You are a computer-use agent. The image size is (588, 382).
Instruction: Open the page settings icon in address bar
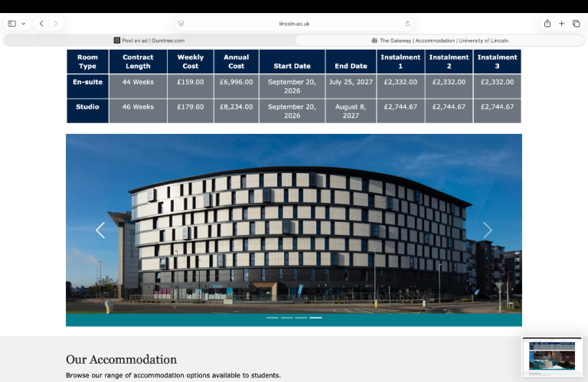181,24
